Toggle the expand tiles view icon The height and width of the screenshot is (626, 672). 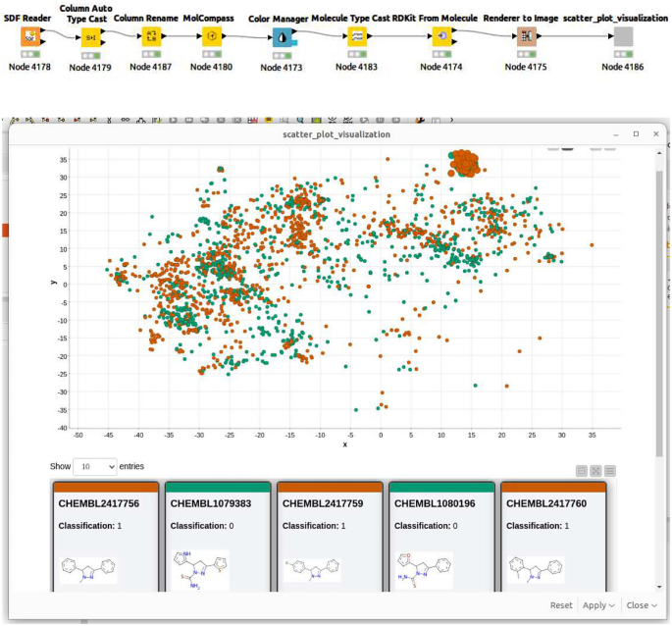tap(595, 471)
